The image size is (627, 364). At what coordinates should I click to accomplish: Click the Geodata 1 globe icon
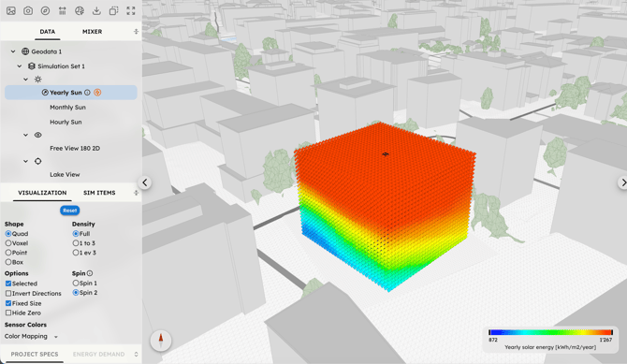25,51
